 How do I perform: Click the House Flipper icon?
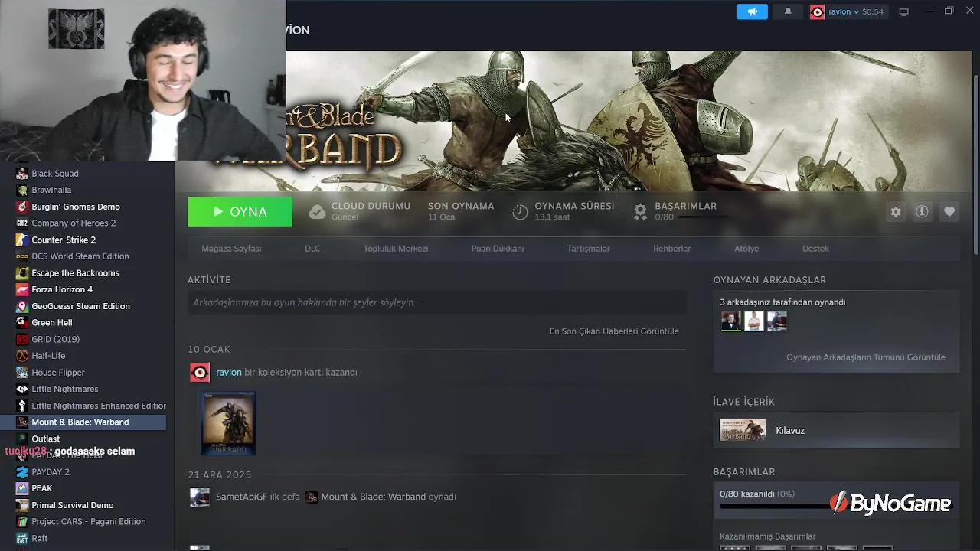click(x=22, y=373)
